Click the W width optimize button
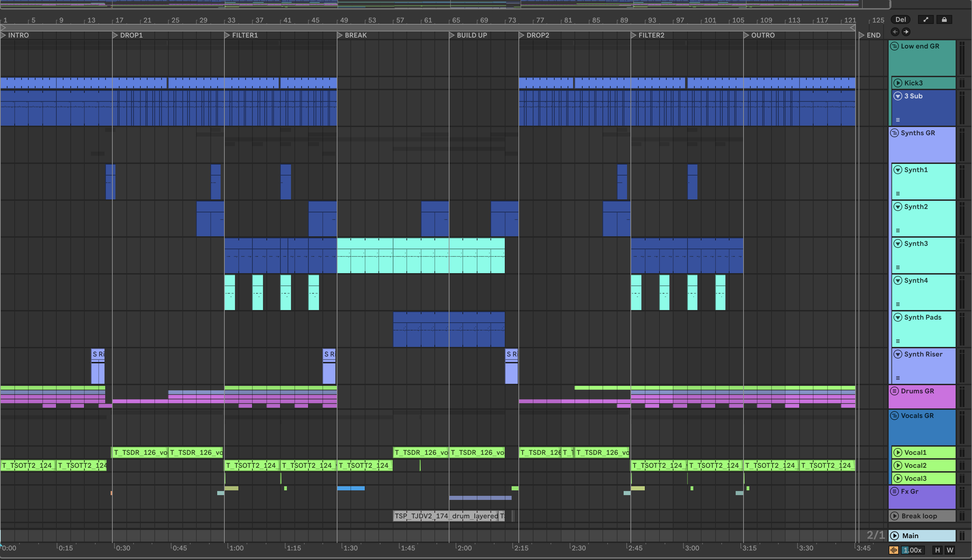This screenshot has height=560, width=972. click(x=950, y=550)
